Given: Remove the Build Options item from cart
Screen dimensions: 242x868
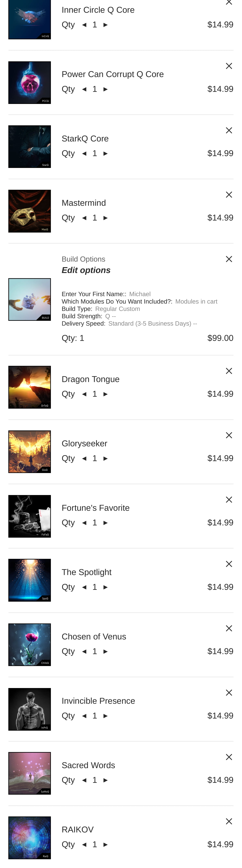Looking at the screenshot, I should [229, 259].
